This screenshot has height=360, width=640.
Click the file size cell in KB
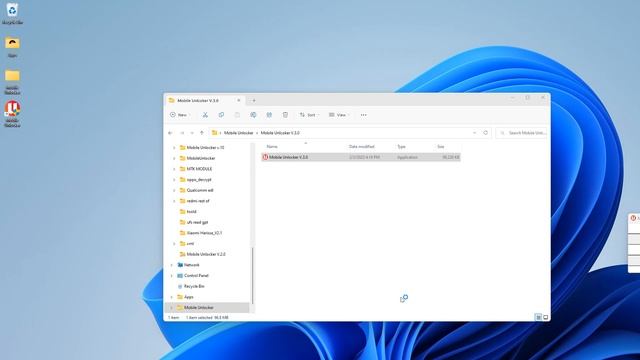(x=451, y=157)
